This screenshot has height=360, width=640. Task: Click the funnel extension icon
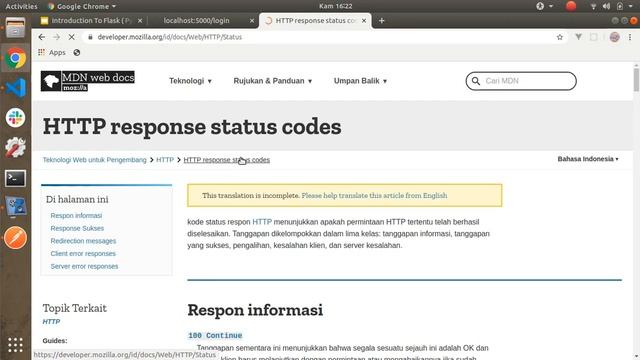578,37
